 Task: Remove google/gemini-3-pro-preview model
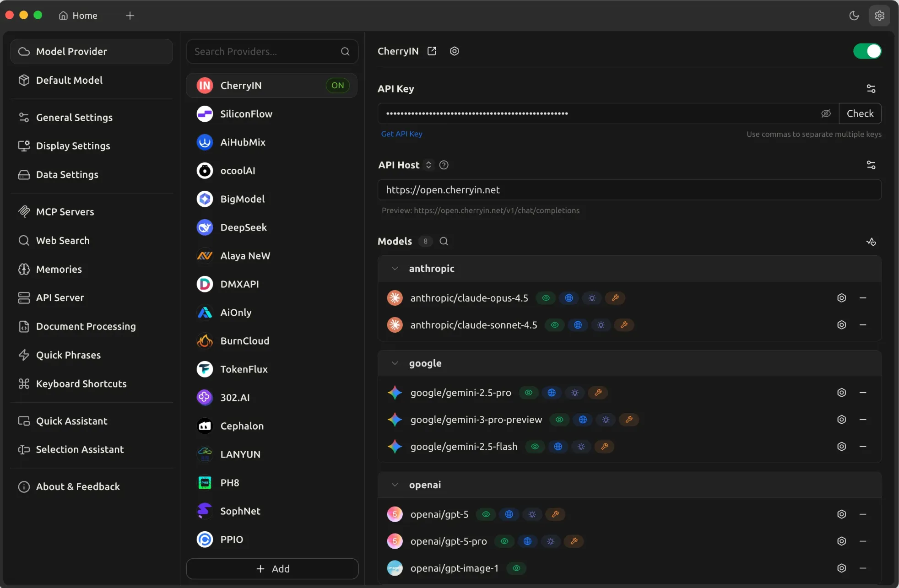(x=863, y=420)
